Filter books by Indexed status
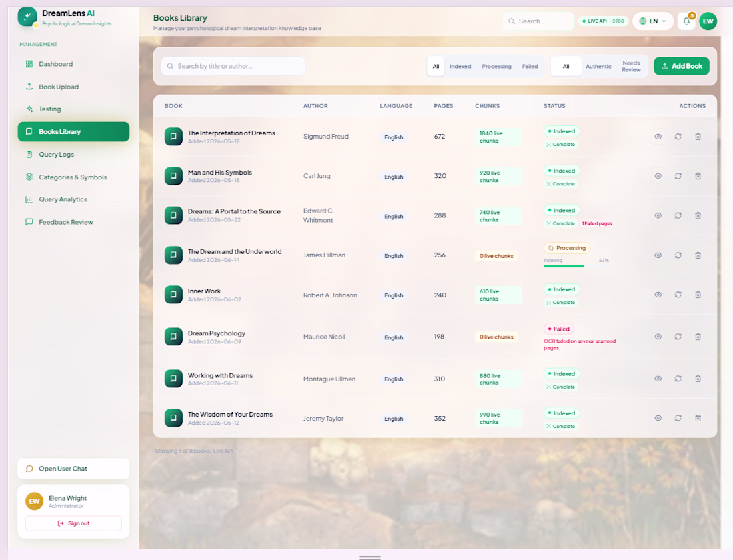 [460, 67]
